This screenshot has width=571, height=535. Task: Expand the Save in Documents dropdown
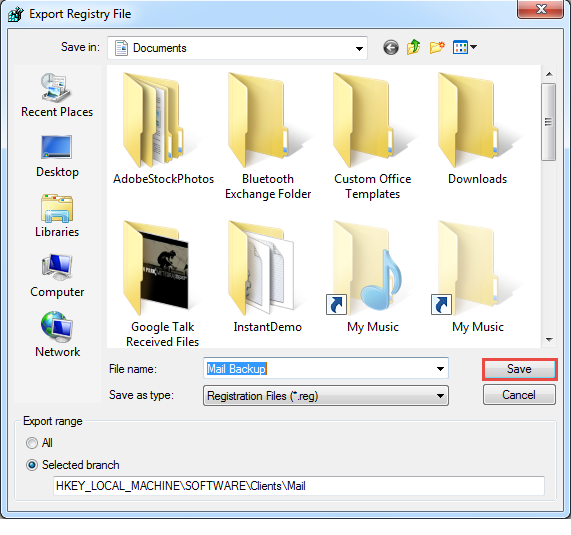[237, 48]
